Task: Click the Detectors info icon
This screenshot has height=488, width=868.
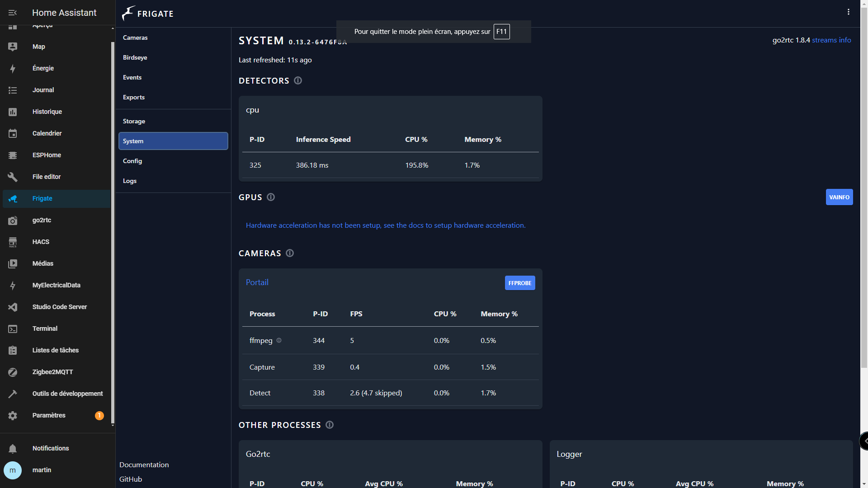Action: [298, 80]
